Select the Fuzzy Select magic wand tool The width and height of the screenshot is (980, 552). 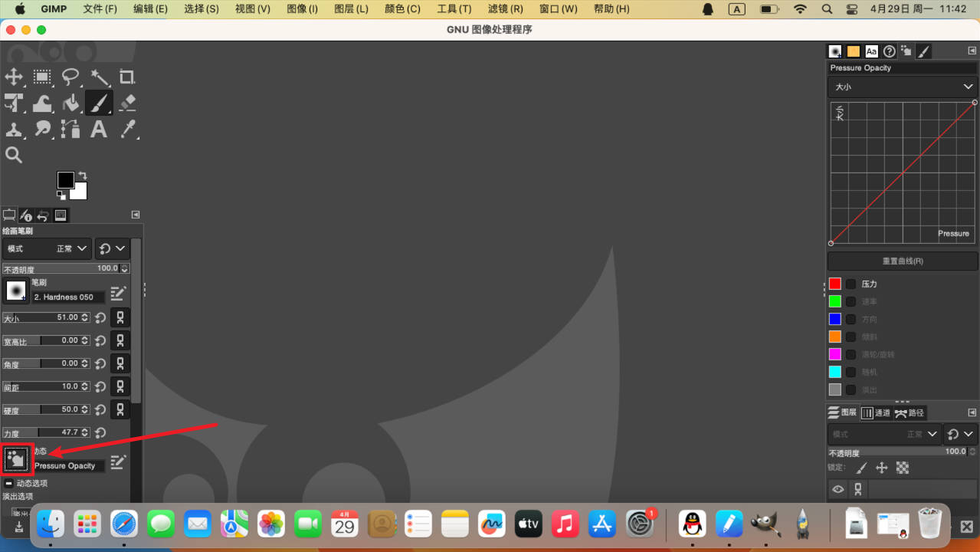click(x=100, y=77)
